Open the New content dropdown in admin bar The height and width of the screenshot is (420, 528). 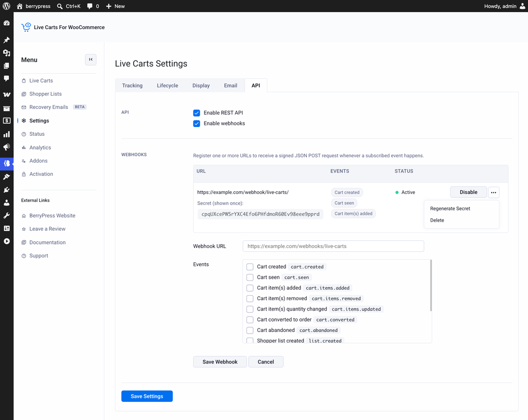tap(115, 6)
